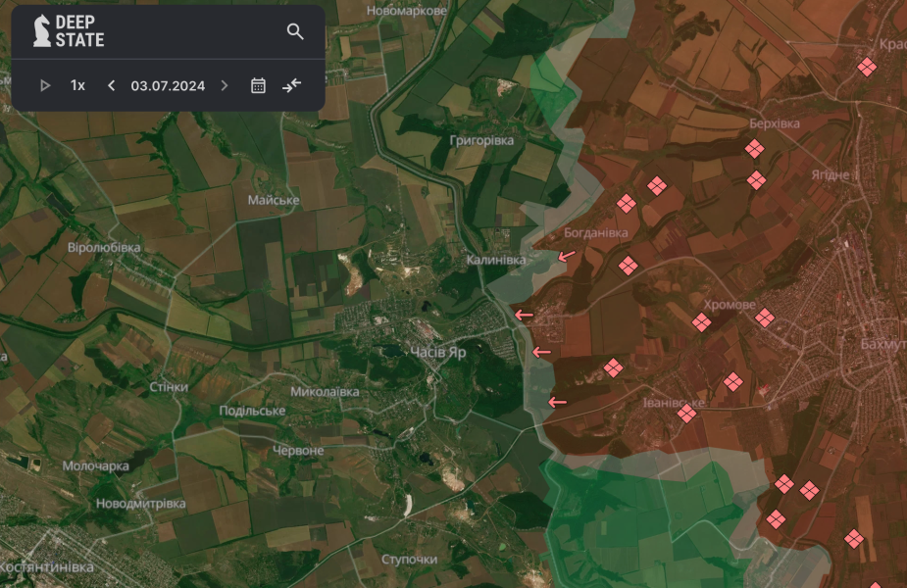Start timeline playback with play button
Image resolution: width=907 pixels, height=588 pixels.
(x=45, y=85)
